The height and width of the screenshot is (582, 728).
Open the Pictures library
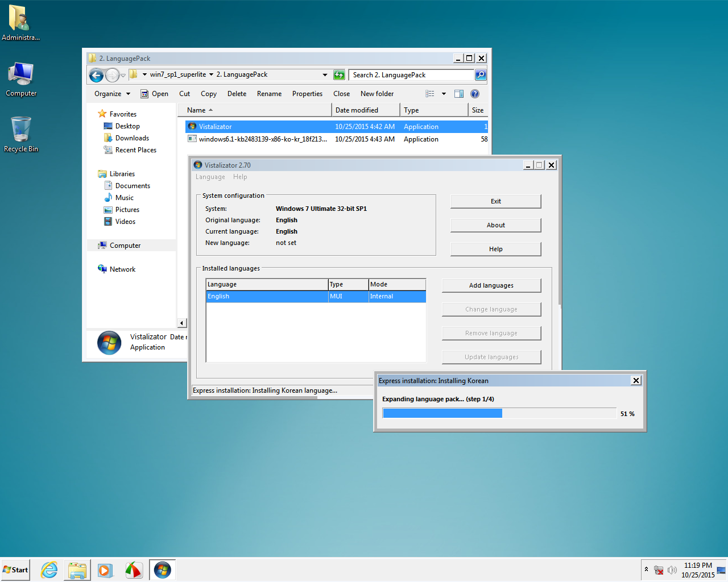pos(121,210)
